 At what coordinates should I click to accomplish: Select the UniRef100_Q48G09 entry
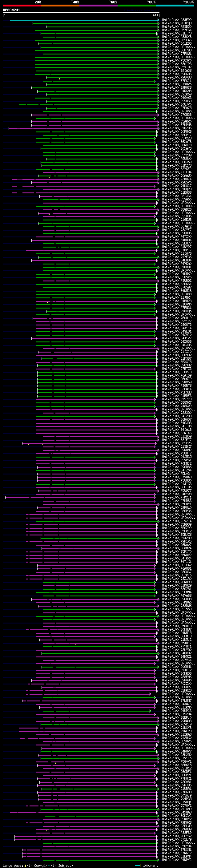click(177, 406)
